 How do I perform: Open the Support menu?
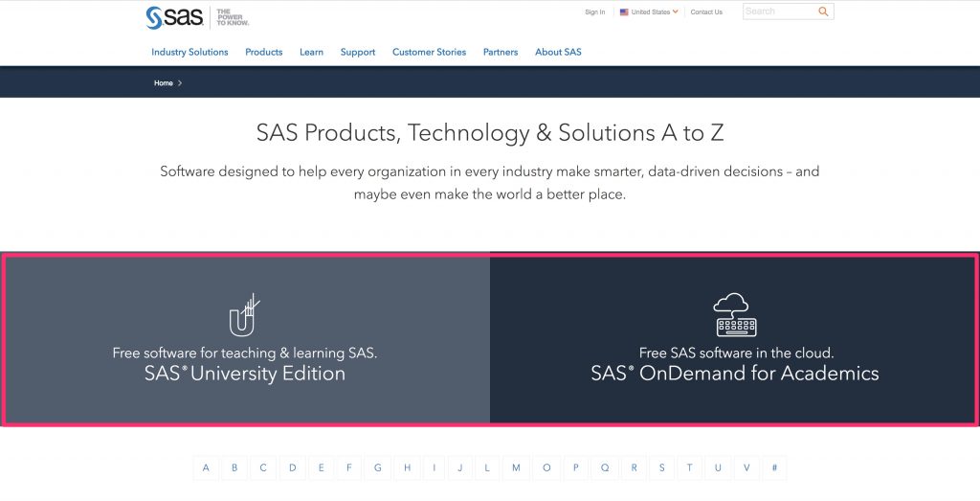(358, 52)
